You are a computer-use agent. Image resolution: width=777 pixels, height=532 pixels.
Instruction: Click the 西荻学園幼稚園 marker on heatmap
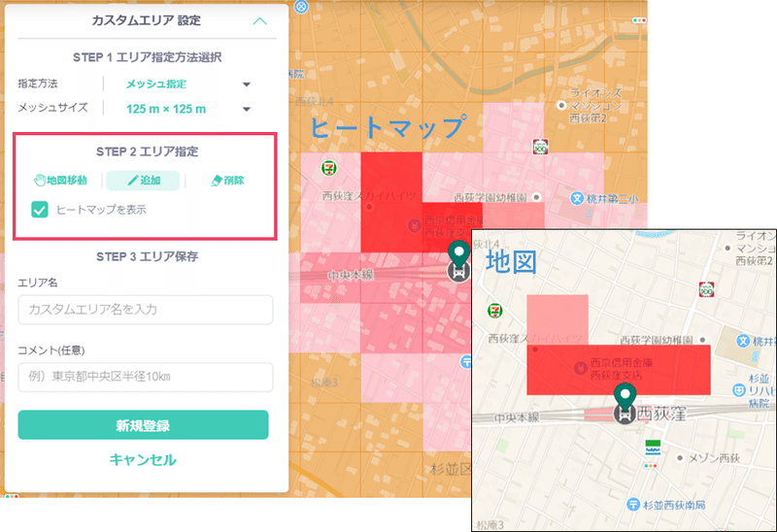pyautogui.click(x=536, y=197)
